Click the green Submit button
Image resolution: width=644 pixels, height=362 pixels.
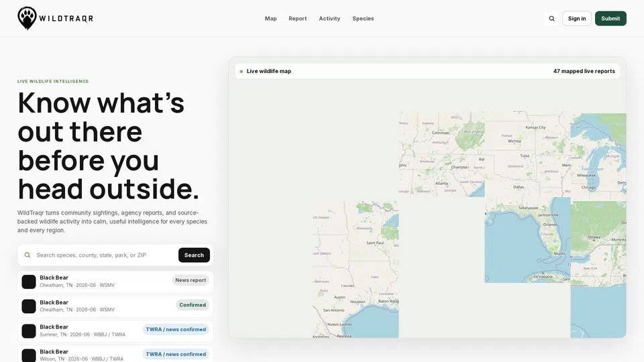pos(610,19)
